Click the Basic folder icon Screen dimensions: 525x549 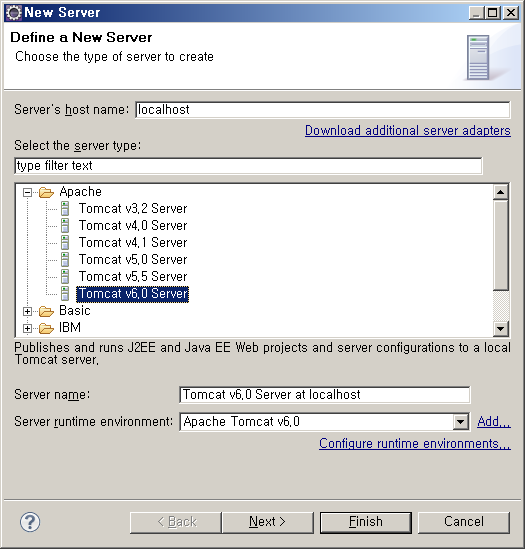46,311
